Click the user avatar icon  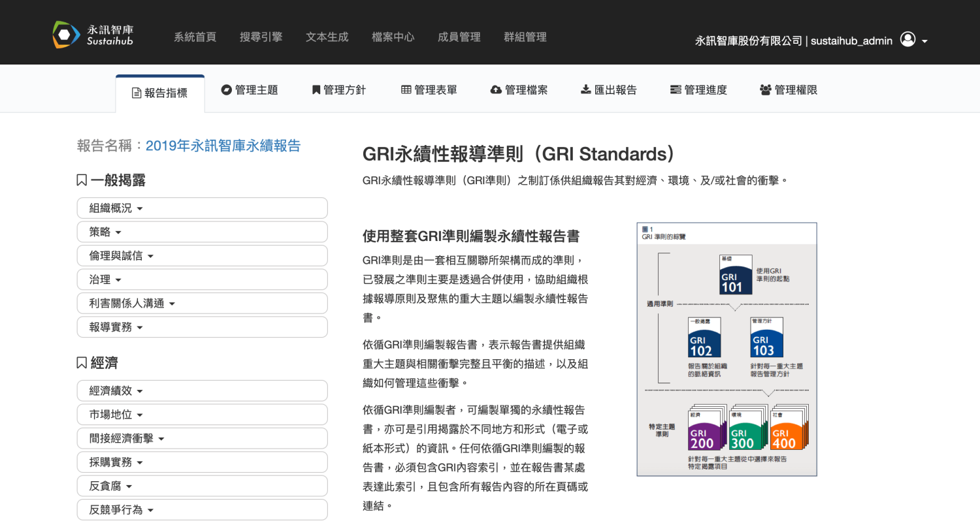point(907,39)
